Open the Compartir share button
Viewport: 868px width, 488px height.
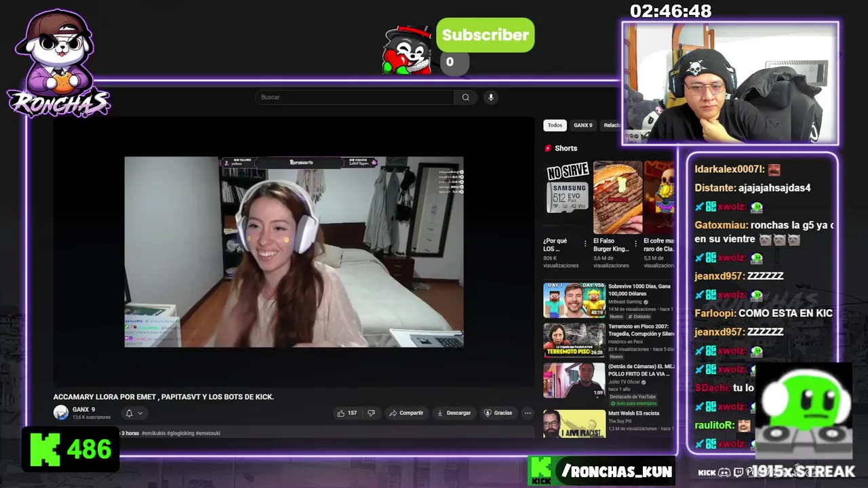tap(406, 413)
